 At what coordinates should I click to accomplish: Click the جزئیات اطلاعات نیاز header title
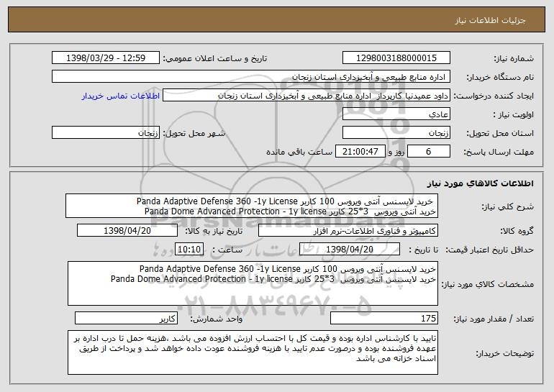490,20
